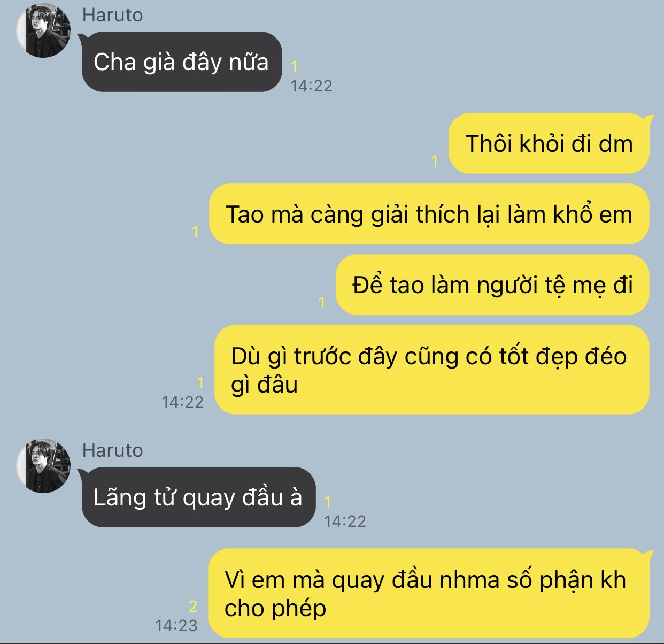This screenshot has width=664, height=644.
Task: Tap 14:22 timestamp beside 'Dù gì trước đây'
Action: point(183,402)
